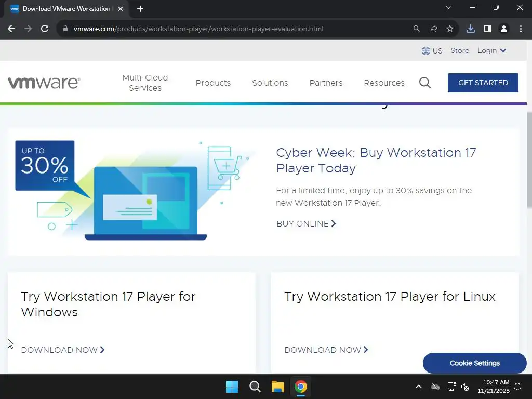Open a new browser tab
This screenshot has width=532, height=399.
(140, 9)
